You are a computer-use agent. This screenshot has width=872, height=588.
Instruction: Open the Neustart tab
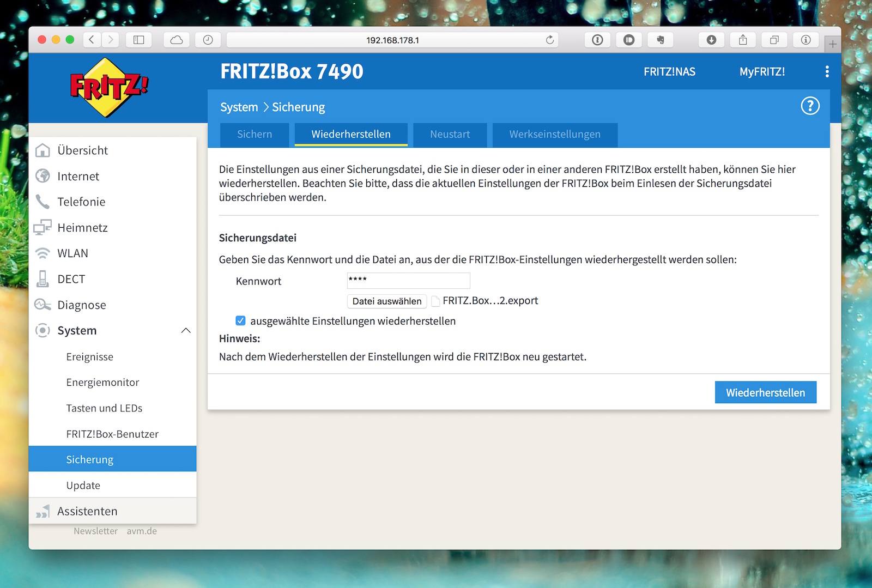(450, 135)
